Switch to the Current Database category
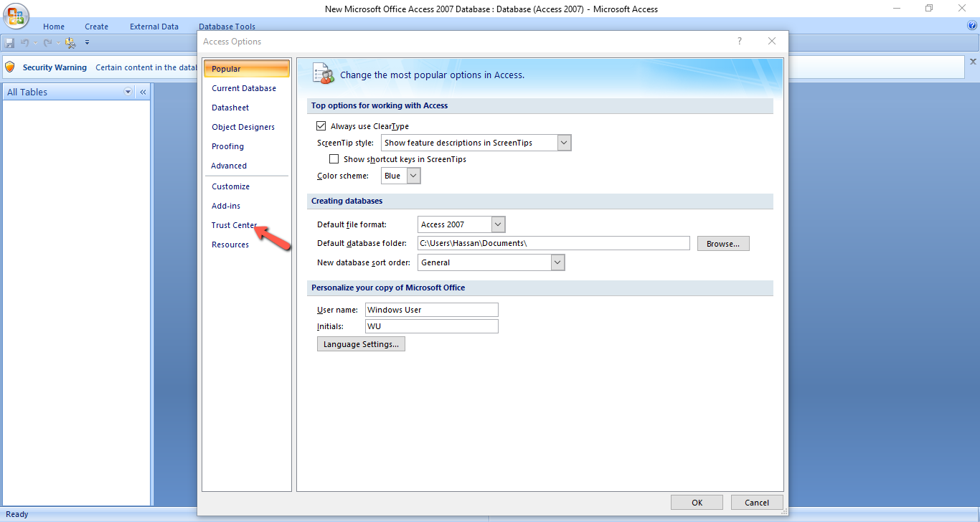This screenshot has width=980, height=522. pos(244,88)
